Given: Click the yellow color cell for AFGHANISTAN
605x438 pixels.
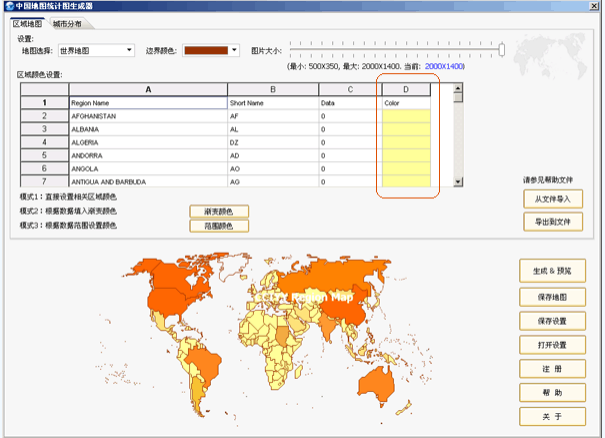Looking at the screenshot, I should (x=406, y=116).
